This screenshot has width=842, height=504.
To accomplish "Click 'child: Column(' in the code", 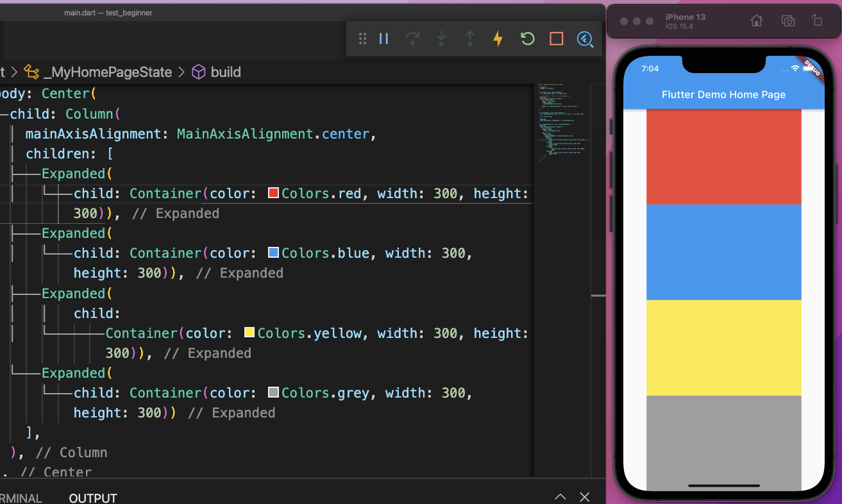I will click(x=65, y=114).
